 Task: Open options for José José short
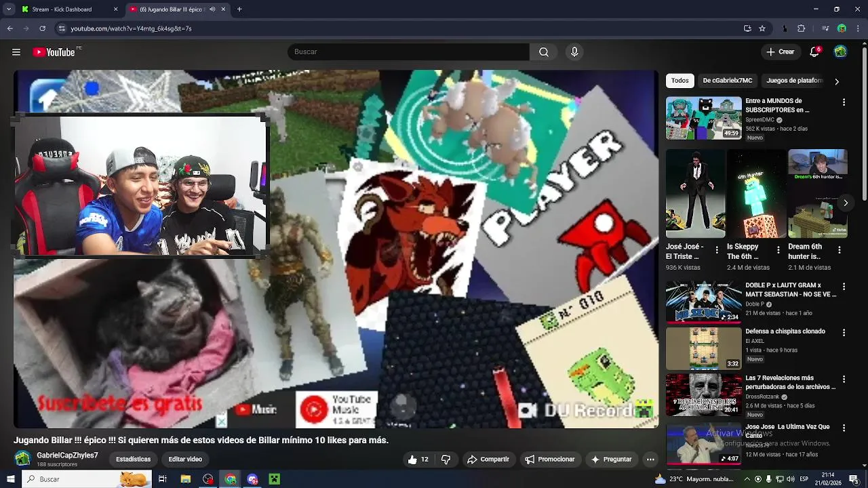tap(717, 250)
